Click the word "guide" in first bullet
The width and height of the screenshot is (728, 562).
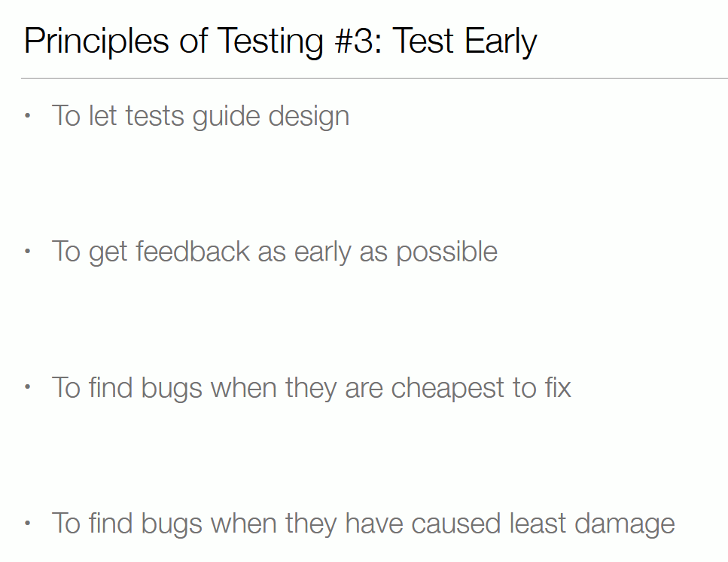pos(226,116)
